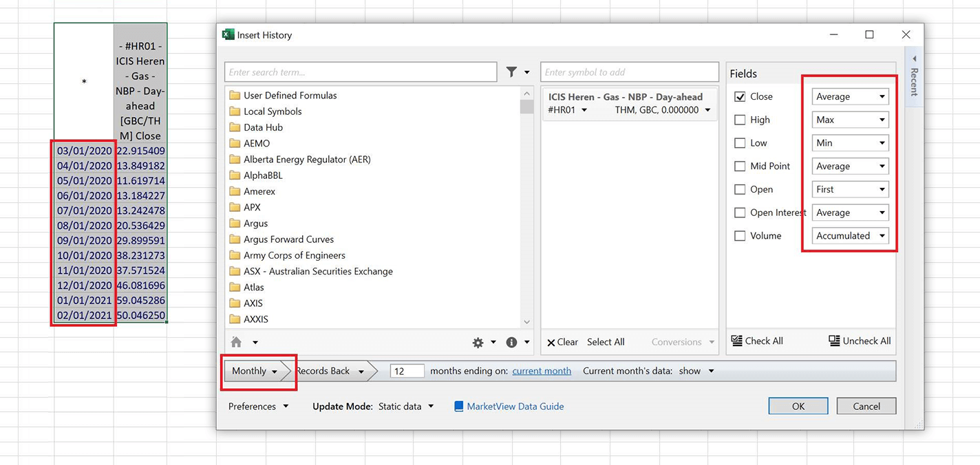Open current month's data show dropdown
Screen dimensions: 980x465
696,371
